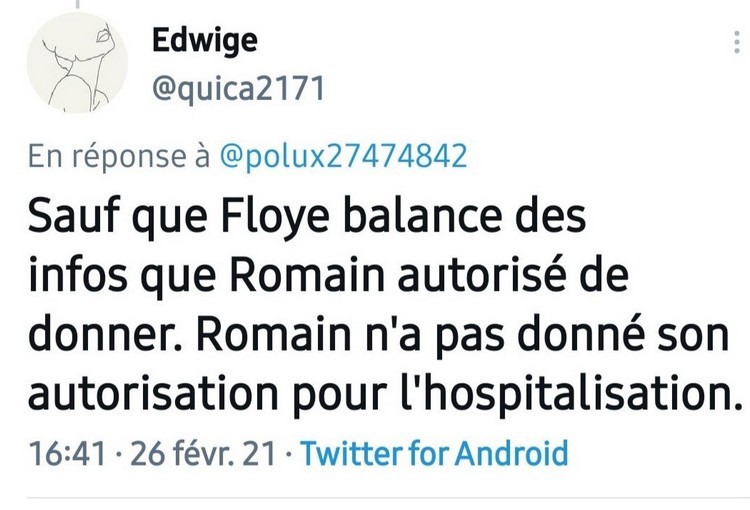
Task: Open the Twitter for Android source link
Action: 434,453
